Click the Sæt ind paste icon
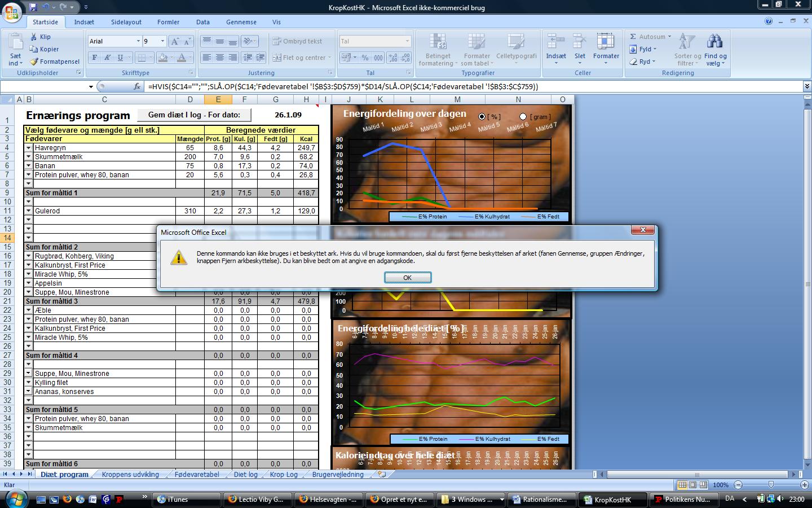Viewport: 812px width, 508px height. tap(15, 42)
